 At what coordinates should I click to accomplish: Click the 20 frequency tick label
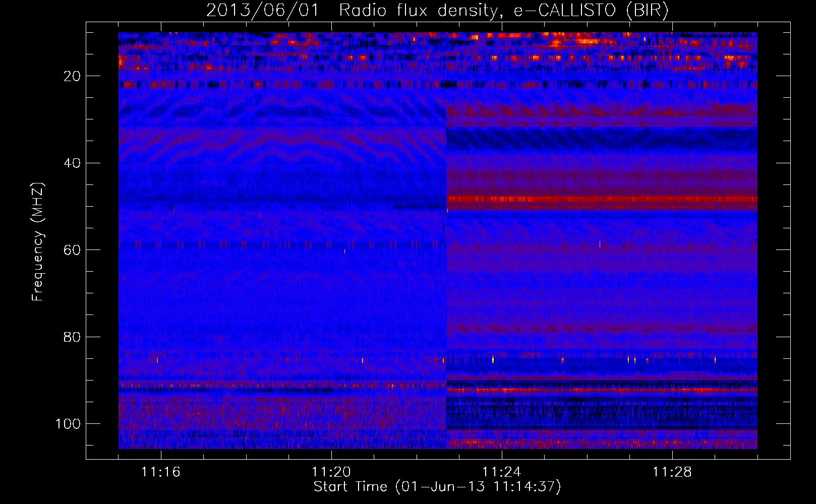(x=72, y=76)
